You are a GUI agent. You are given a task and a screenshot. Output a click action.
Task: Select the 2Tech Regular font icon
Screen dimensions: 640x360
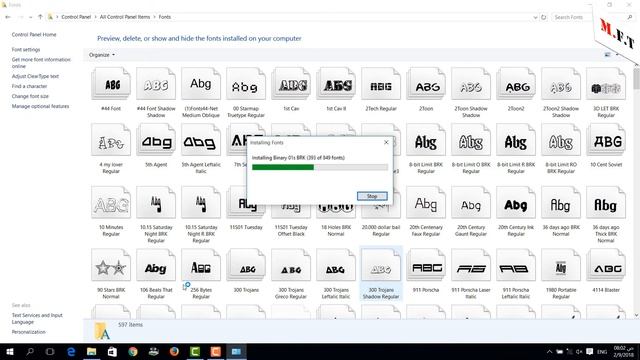tap(381, 84)
